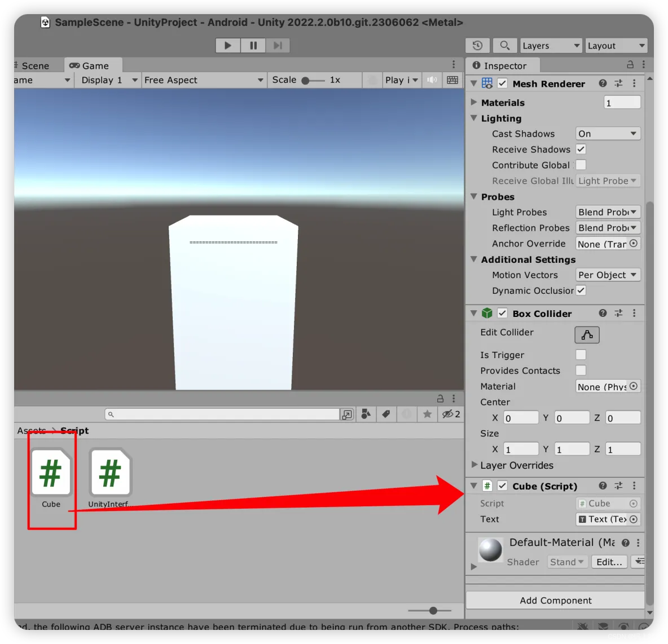
Task: Disable the Box Collider enable checkbox
Action: point(503,314)
